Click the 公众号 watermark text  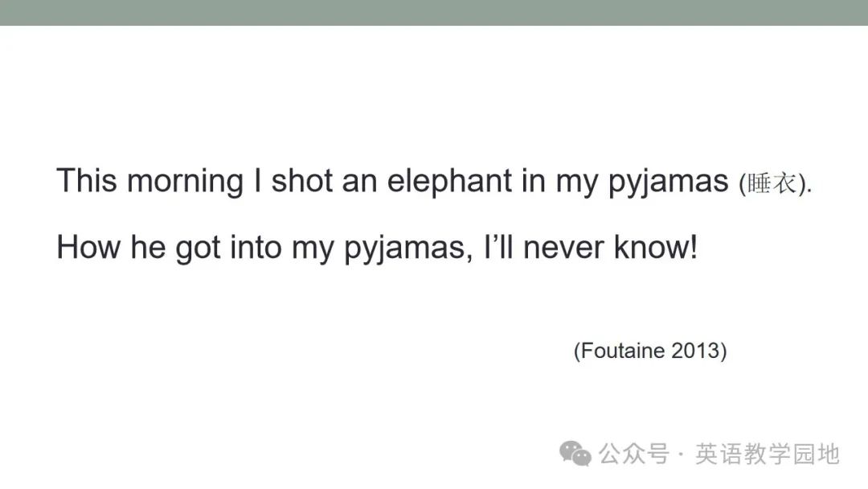[x=634, y=454]
